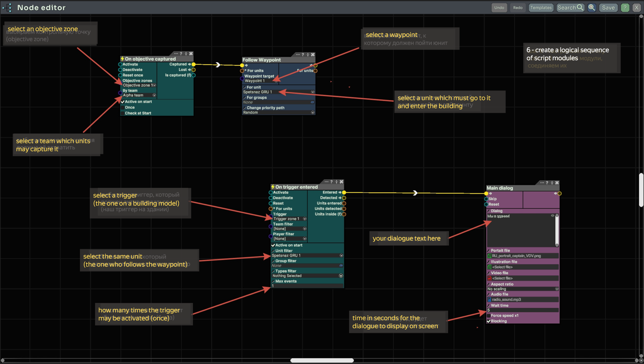This screenshot has width=644, height=364.
Task: Enable the Once checkbox
Action: pyautogui.click(x=123, y=107)
